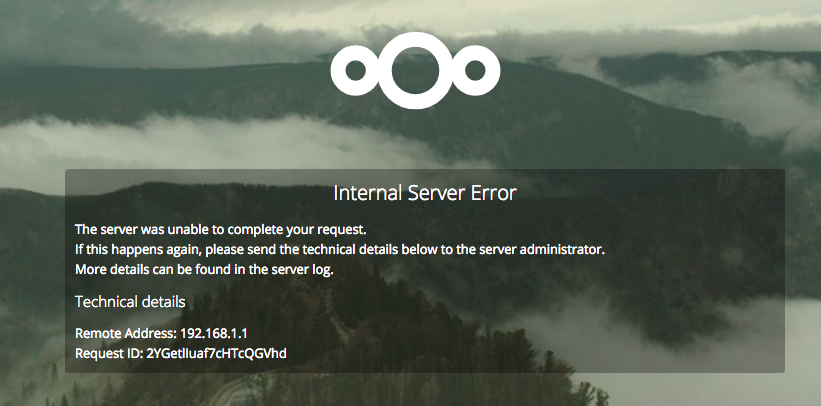Click the Internal Server Error heading

[425, 193]
